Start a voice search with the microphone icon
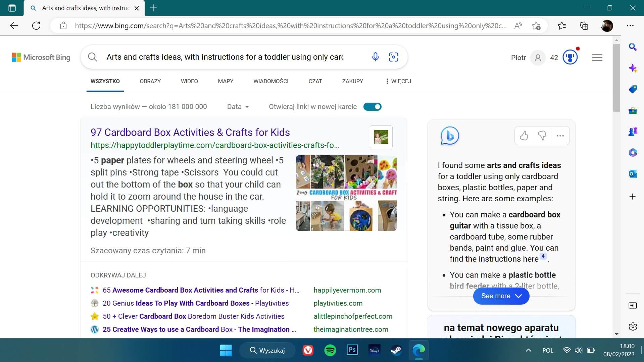The height and width of the screenshot is (362, 644). coord(375,57)
